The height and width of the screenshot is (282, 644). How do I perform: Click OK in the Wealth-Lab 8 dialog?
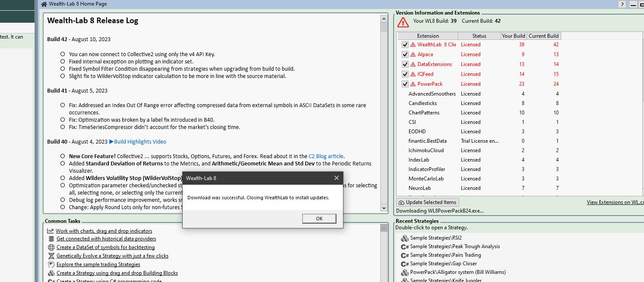(x=319, y=219)
